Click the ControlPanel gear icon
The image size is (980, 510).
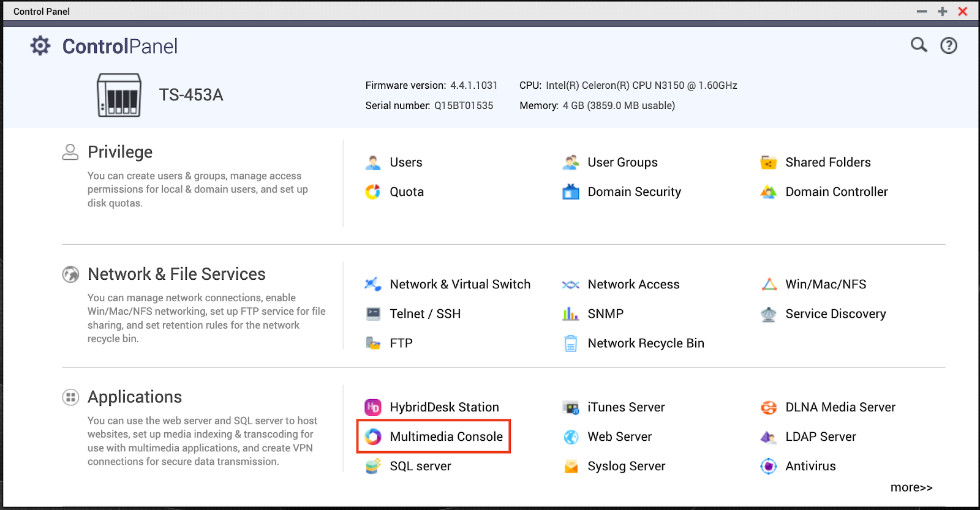40,46
